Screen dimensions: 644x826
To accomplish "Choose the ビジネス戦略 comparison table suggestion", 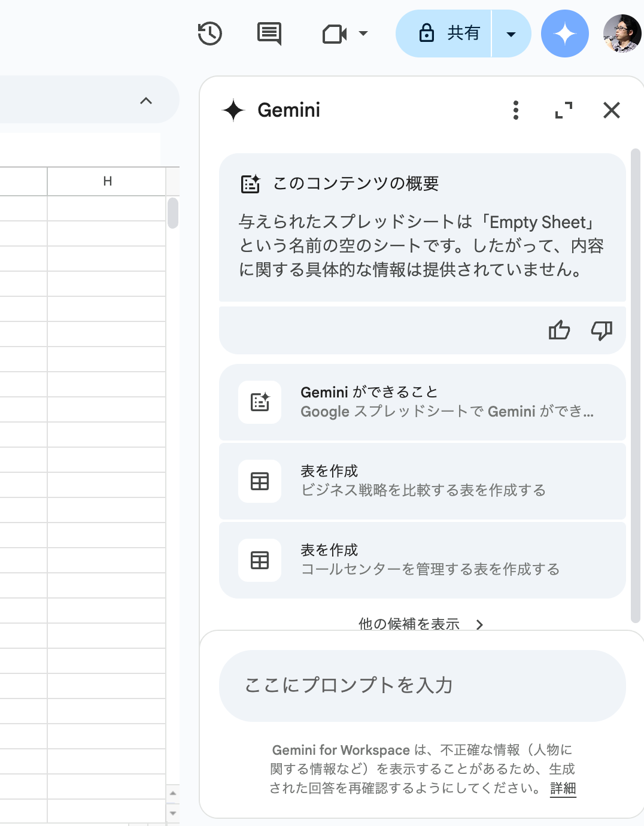I will point(423,481).
